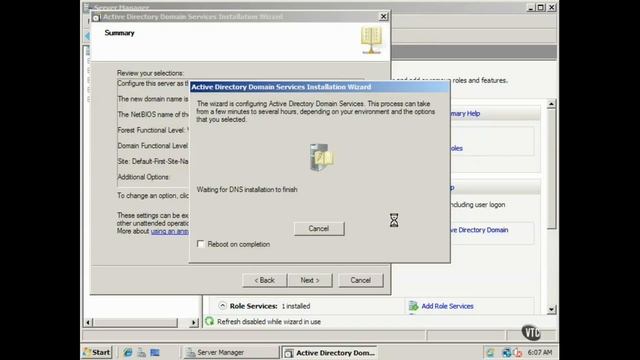Click the server book icon in progress dialog
Screen dimensions: 640x360
point(321,157)
